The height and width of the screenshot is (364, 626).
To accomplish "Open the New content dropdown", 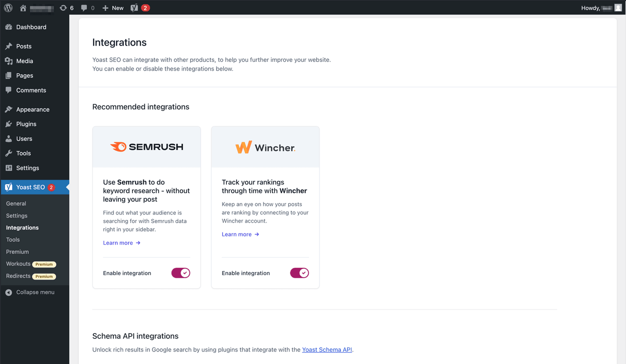I will tap(113, 8).
